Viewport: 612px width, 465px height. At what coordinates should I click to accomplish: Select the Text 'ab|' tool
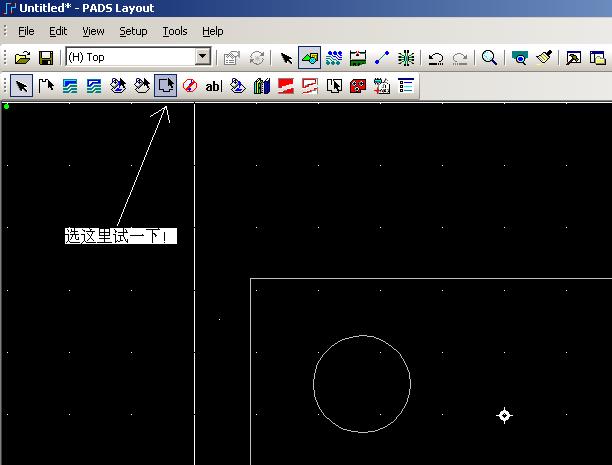click(213, 86)
